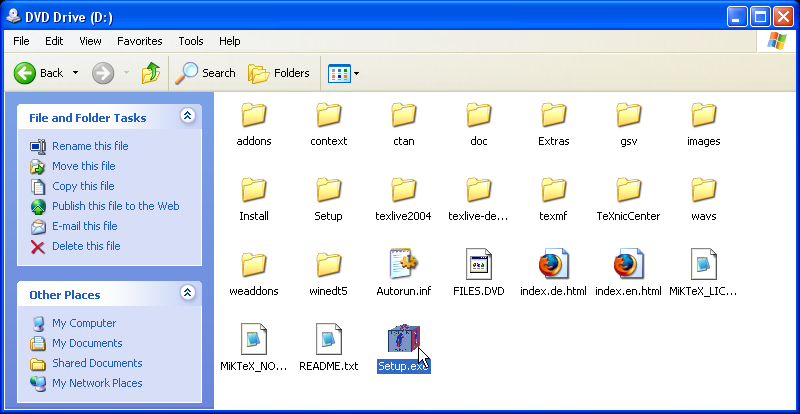Go to My Computer in Other Places
800x414 pixels.
click(x=84, y=323)
